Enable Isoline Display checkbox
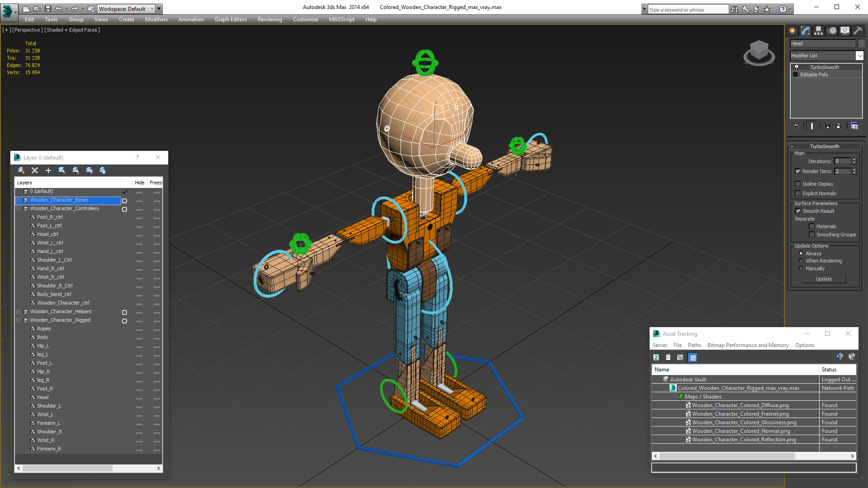This screenshot has height=488, width=868. point(798,184)
